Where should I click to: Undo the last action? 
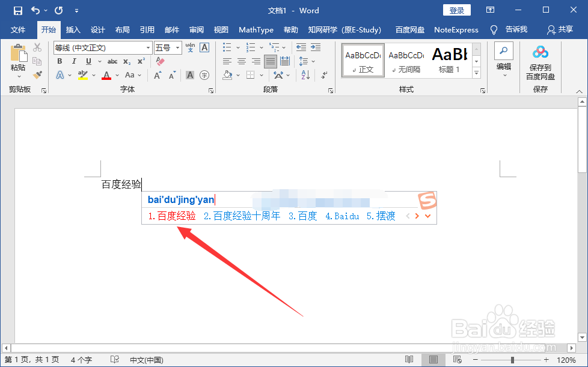(35, 10)
